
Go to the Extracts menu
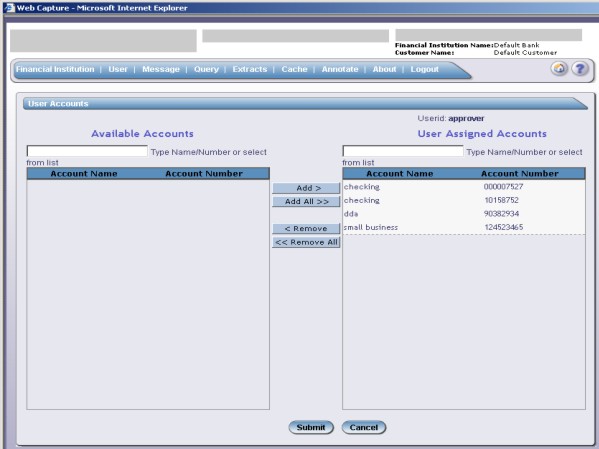[x=250, y=69]
